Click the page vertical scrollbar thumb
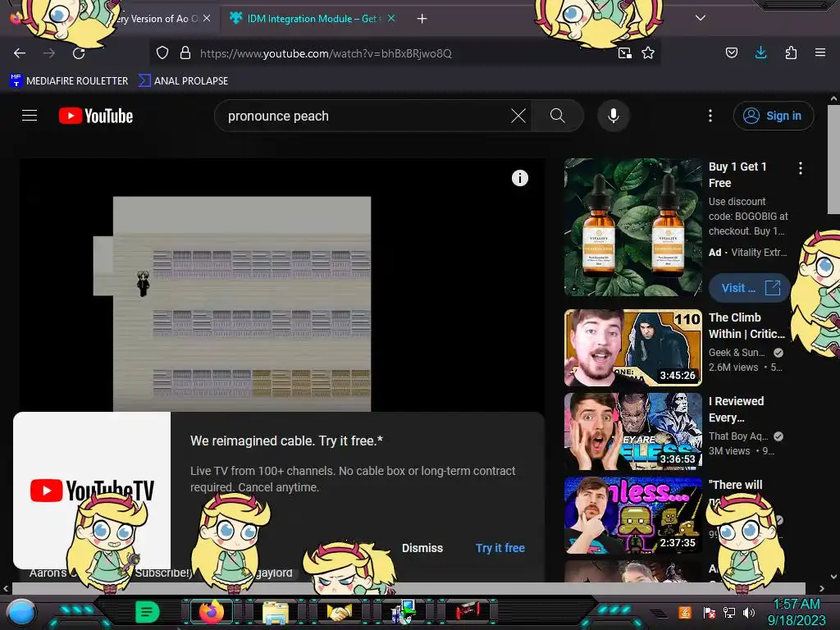 (833, 159)
